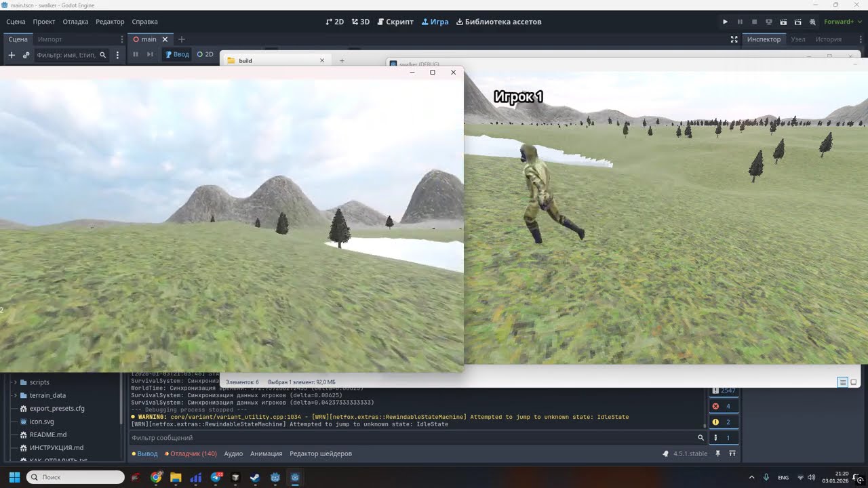Open the Сцена menu
This screenshot has width=868, height=488.
point(16,22)
